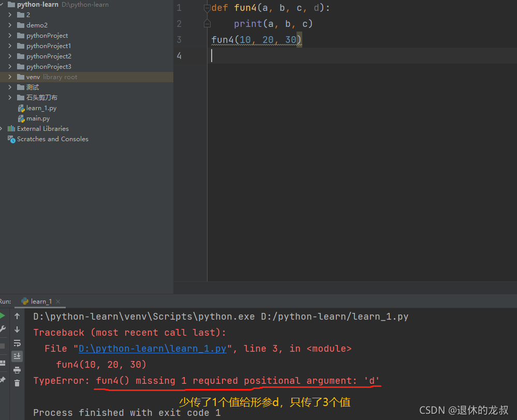Click line number 4 in the gutter
Viewport: 517px width, 420px height.
(179, 56)
